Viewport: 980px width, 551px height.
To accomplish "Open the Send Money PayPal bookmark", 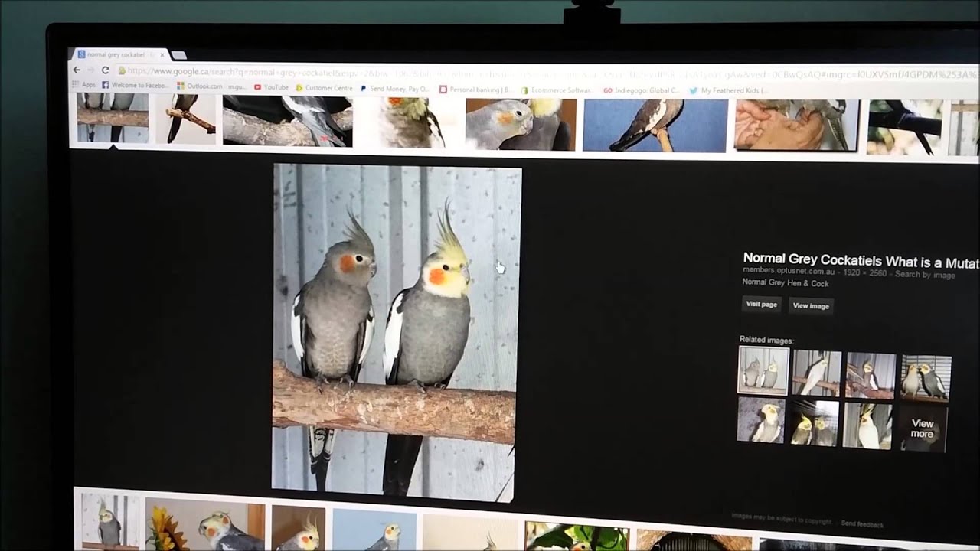I will [395, 89].
